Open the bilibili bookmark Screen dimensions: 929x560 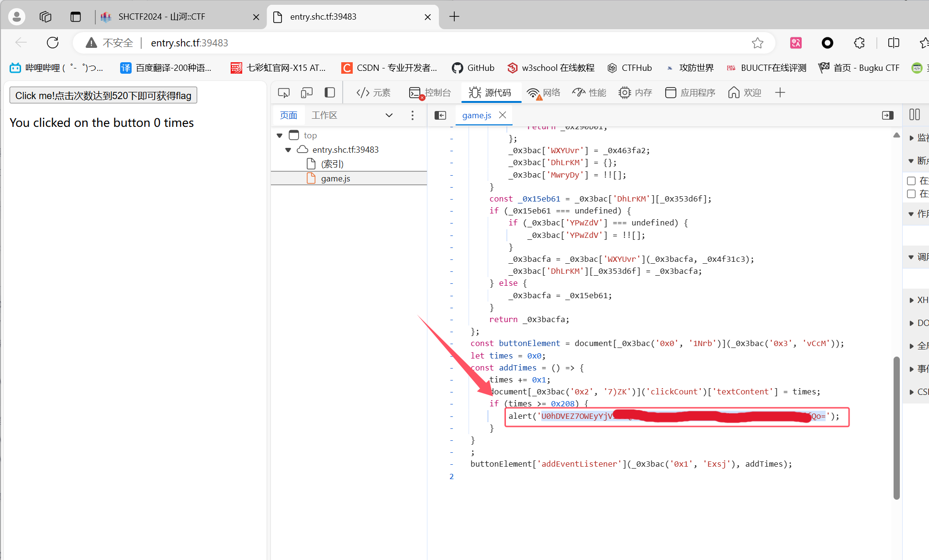(56, 68)
